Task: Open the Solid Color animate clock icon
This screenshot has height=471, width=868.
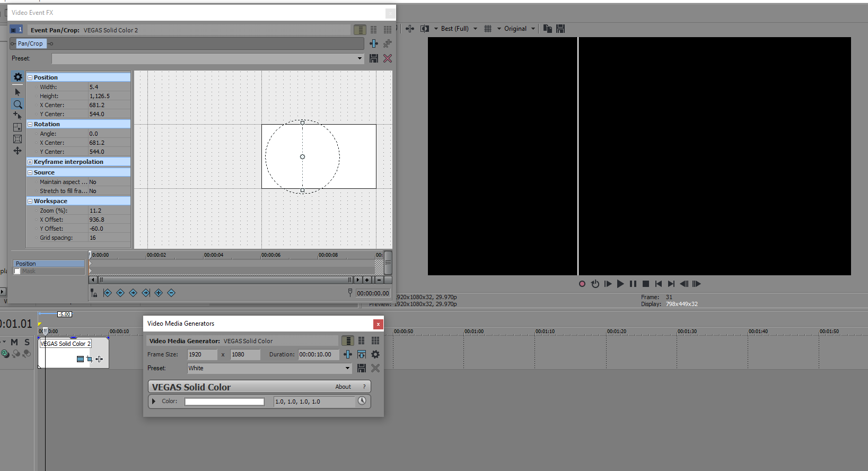Action: pos(362,401)
